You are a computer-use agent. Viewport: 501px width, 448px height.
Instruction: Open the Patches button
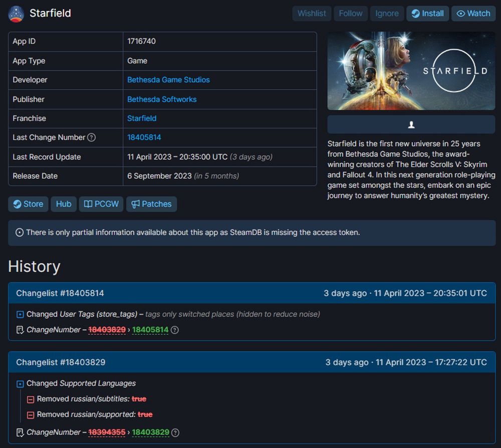pos(151,204)
